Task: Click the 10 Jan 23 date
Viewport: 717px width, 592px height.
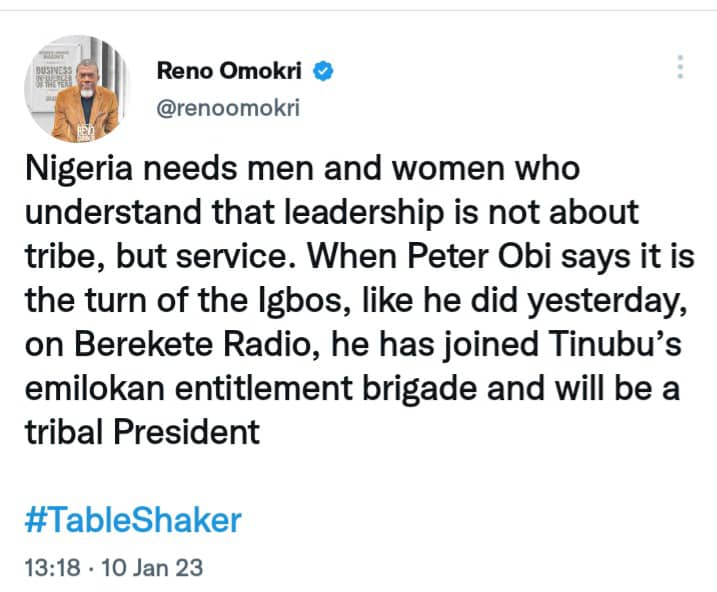Action: click(x=152, y=568)
